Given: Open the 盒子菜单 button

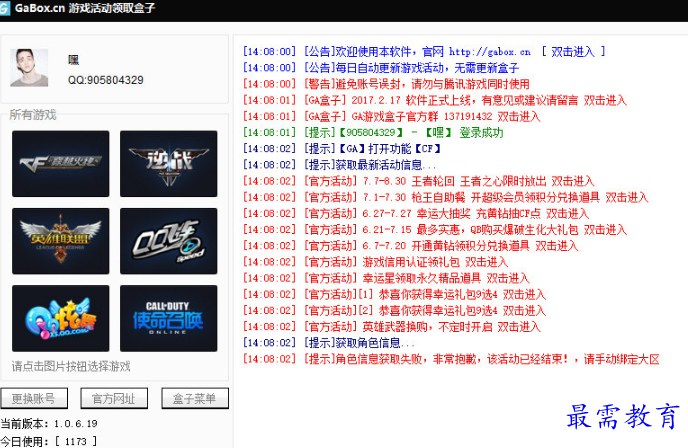Looking at the screenshot, I should click(195, 398).
